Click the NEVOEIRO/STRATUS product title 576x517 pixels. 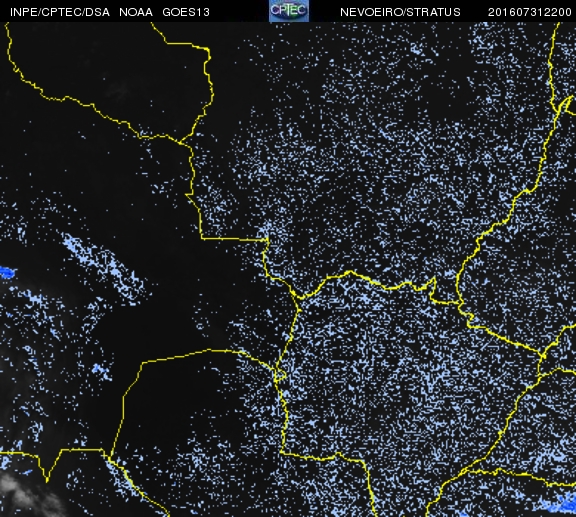(400, 12)
